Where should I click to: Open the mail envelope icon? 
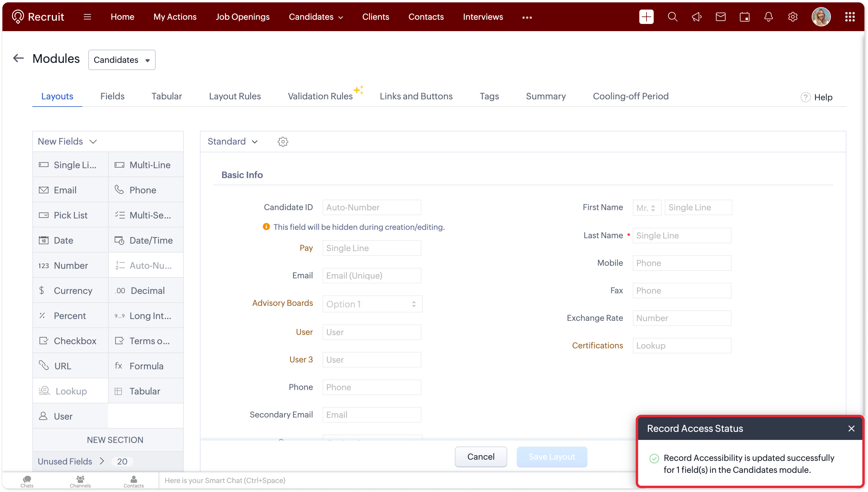tap(720, 17)
